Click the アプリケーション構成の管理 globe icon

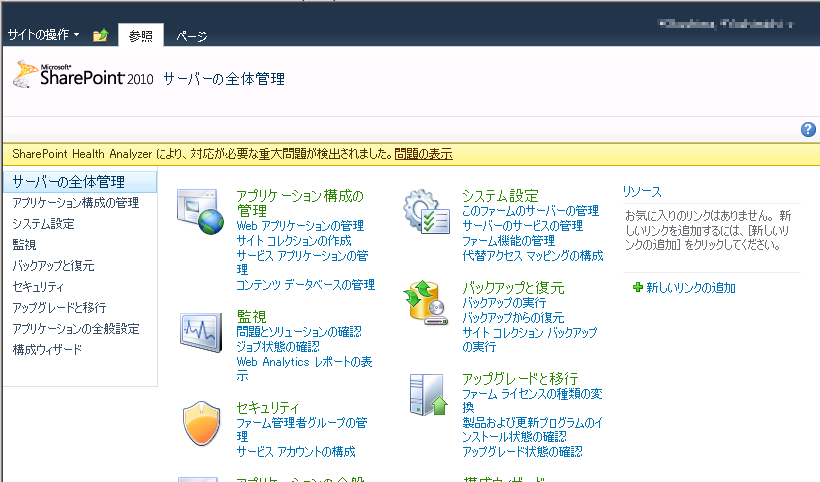click(x=200, y=212)
